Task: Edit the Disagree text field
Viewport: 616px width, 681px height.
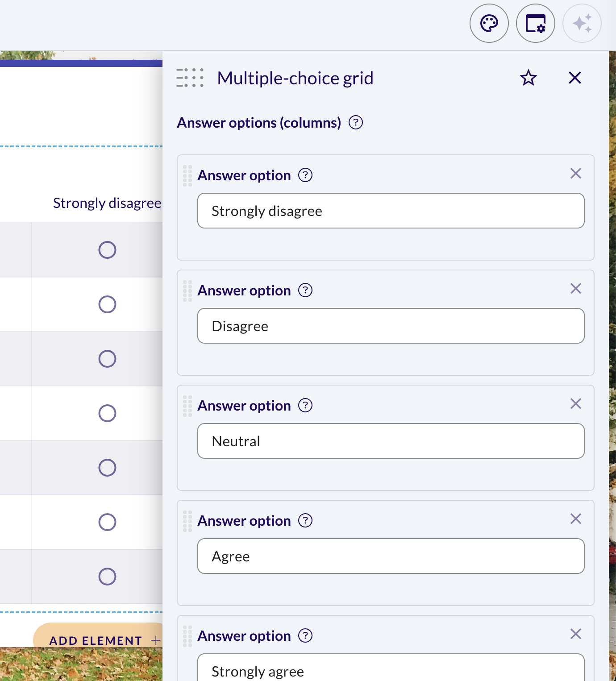Action: (x=391, y=326)
